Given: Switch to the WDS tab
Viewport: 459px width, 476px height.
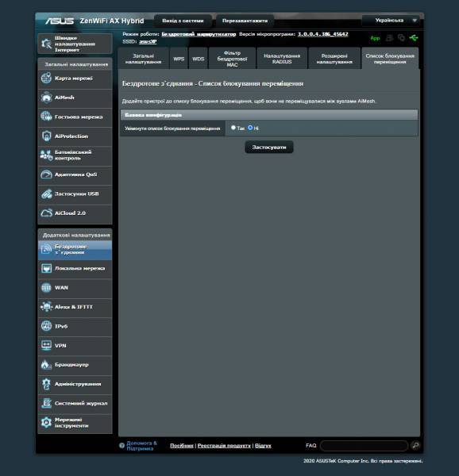Looking at the screenshot, I should (x=198, y=59).
